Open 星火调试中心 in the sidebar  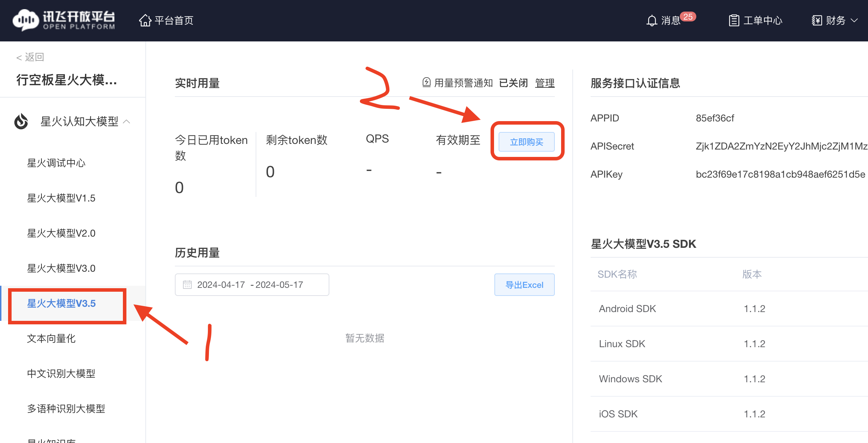(x=56, y=163)
